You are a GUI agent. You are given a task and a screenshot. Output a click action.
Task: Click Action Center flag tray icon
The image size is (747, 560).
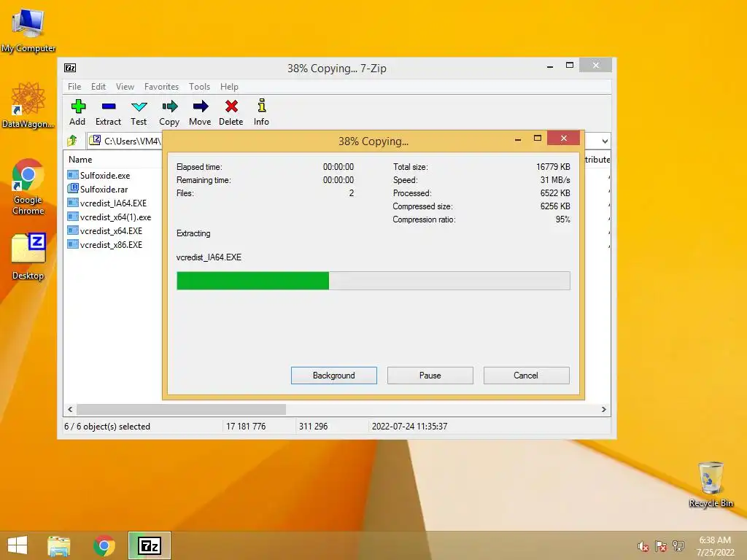click(x=660, y=546)
